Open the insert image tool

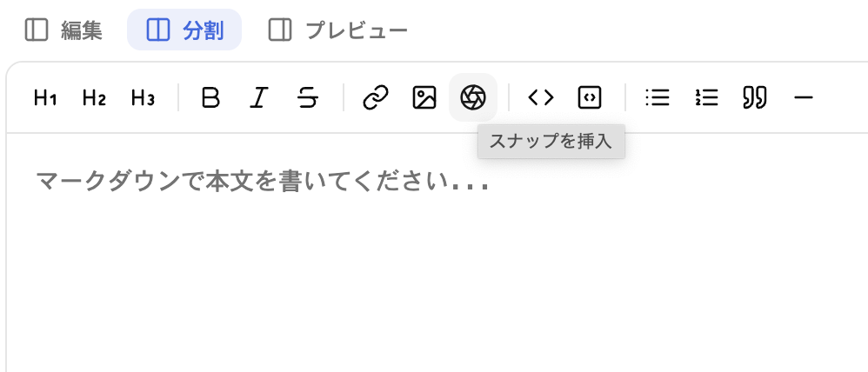point(424,97)
